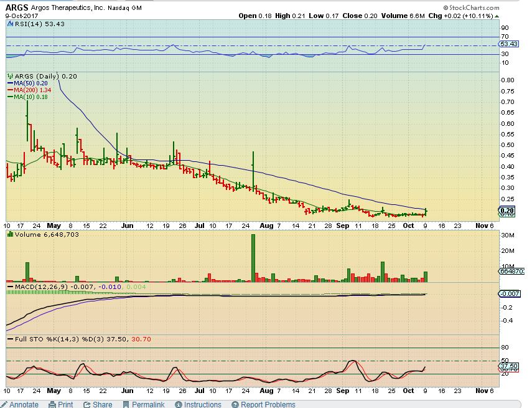The width and height of the screenshot is (532, 408).
Task: Click the RSI(14) indicator legend icon
Action: point(10,24)
